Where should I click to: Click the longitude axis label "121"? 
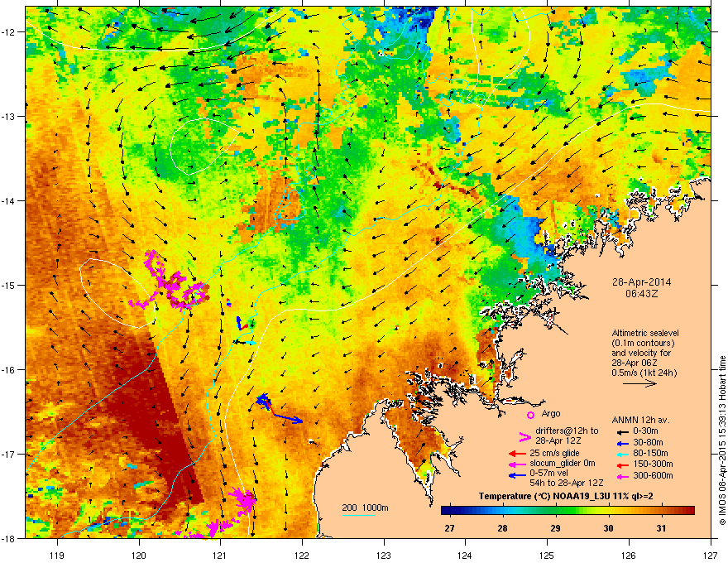pyautogui.click(x=221, y=555)
